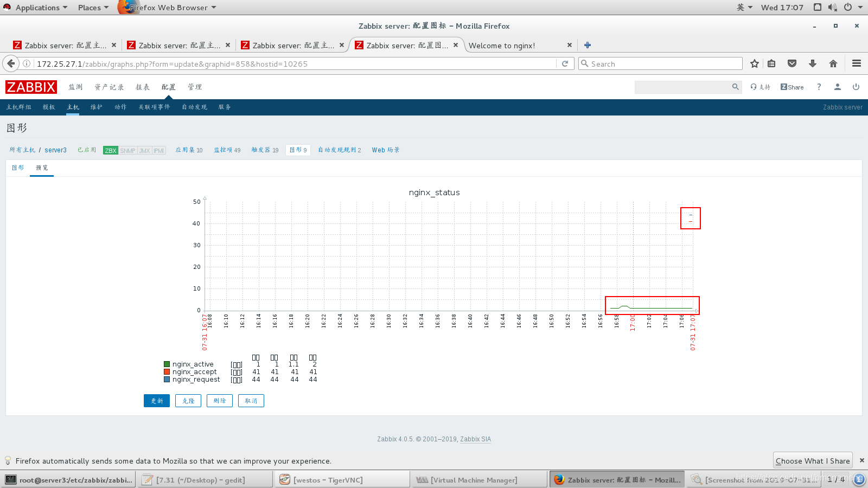Viewport: 868px width, 488px height.
Task: Reload the page with refresh icon
Action: 565,63
